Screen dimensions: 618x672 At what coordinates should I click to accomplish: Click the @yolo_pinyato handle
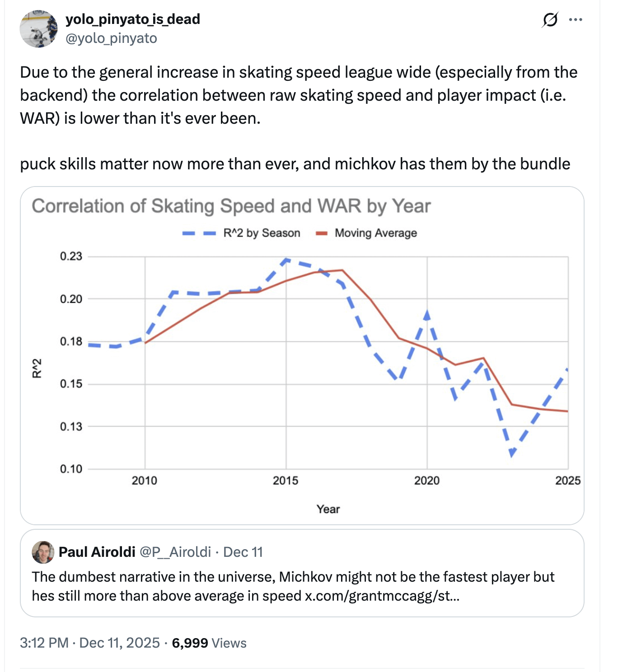coord(111,38)
